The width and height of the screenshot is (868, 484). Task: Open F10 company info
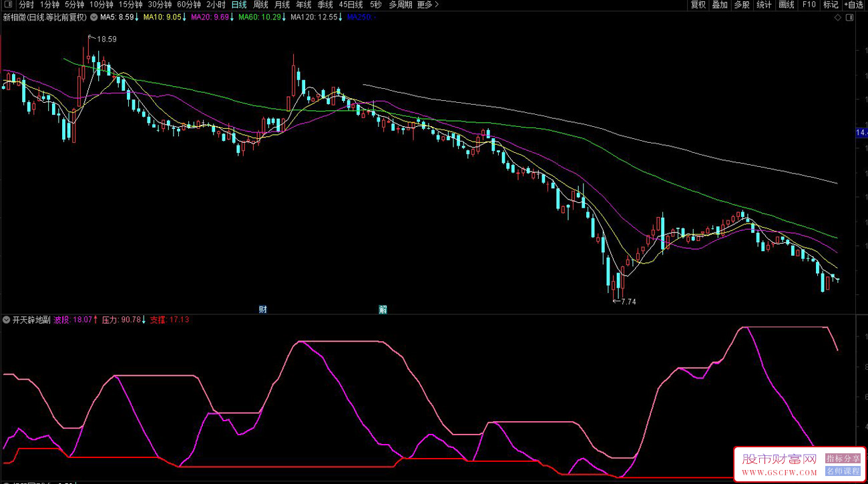click(x=809, y=5)
